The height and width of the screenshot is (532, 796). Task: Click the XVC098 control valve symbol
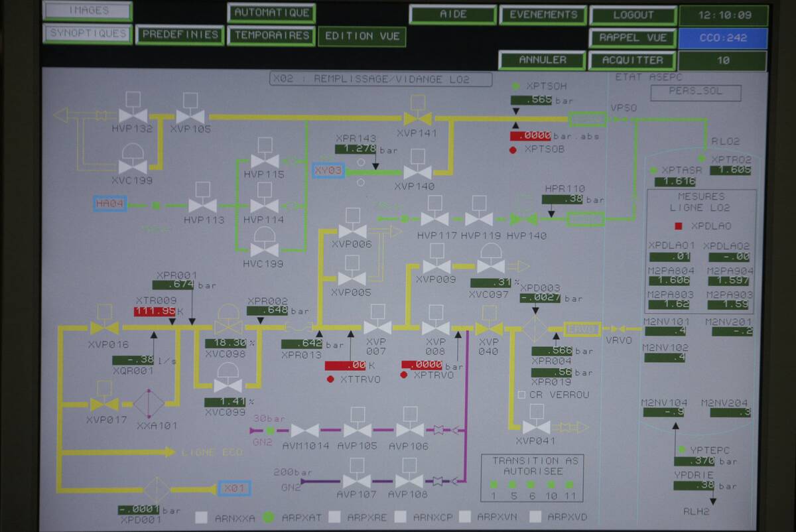pos(228,326)
